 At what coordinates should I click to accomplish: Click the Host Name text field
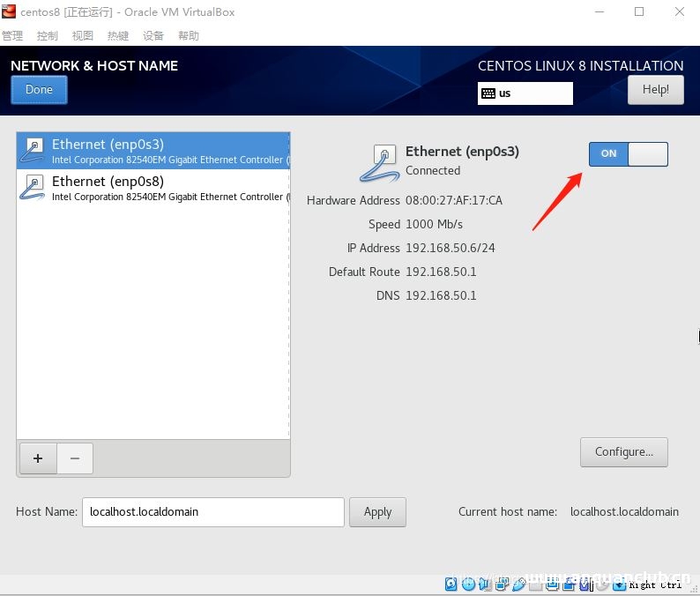click(x=212, y=512)
